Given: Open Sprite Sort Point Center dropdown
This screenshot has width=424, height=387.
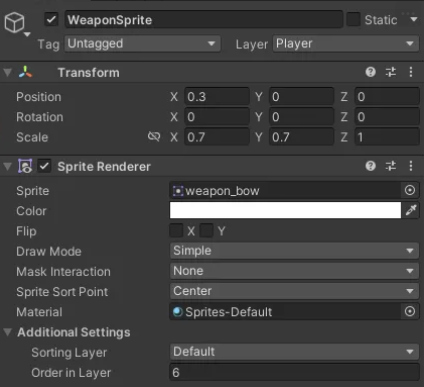Looking at the screenshot, I should point(294,291).
